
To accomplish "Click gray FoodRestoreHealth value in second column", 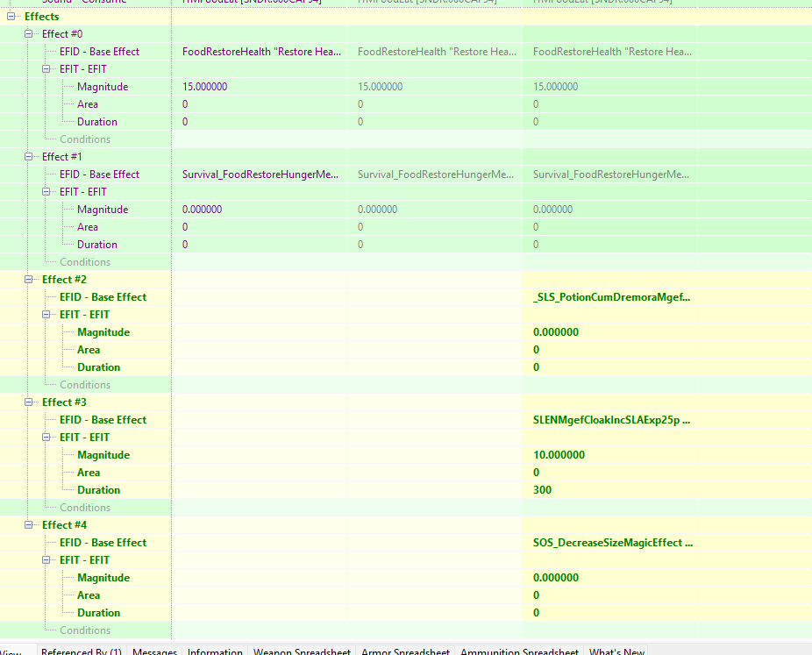I will [x=437, y=52].
